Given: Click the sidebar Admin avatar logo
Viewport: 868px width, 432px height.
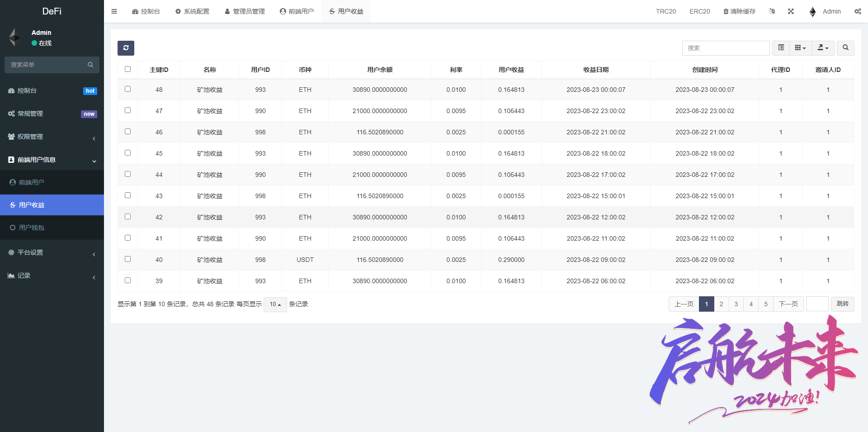Looking at the screenshot, I should (15, 37).
